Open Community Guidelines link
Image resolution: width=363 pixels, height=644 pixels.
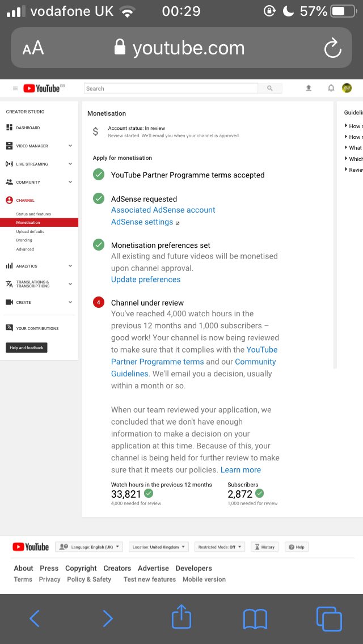[x=193, y=367]
